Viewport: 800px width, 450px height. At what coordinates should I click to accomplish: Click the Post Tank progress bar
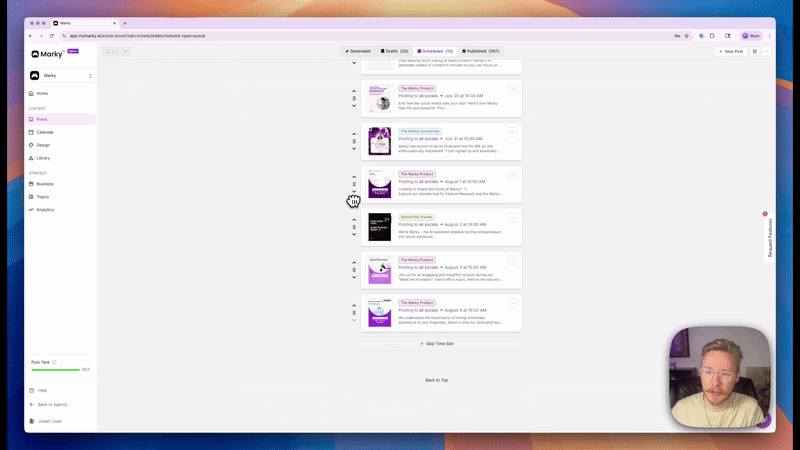[x=55, y=370]
